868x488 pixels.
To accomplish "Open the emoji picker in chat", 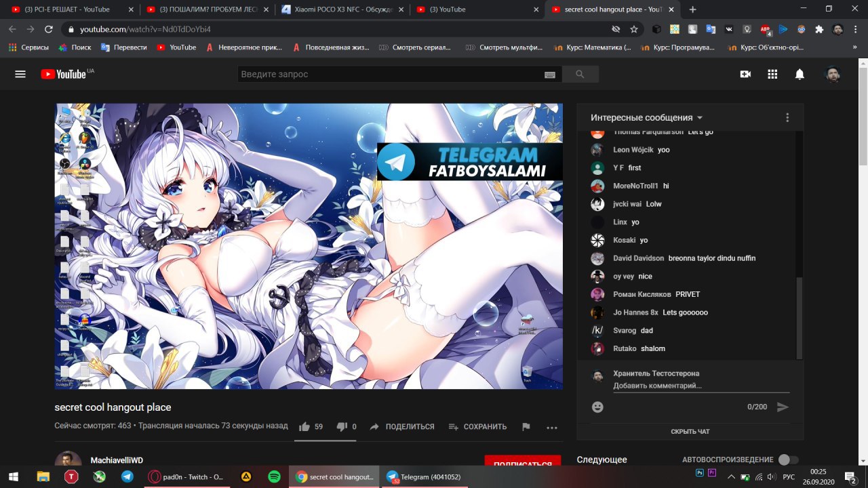I will [x=597, y=407].
